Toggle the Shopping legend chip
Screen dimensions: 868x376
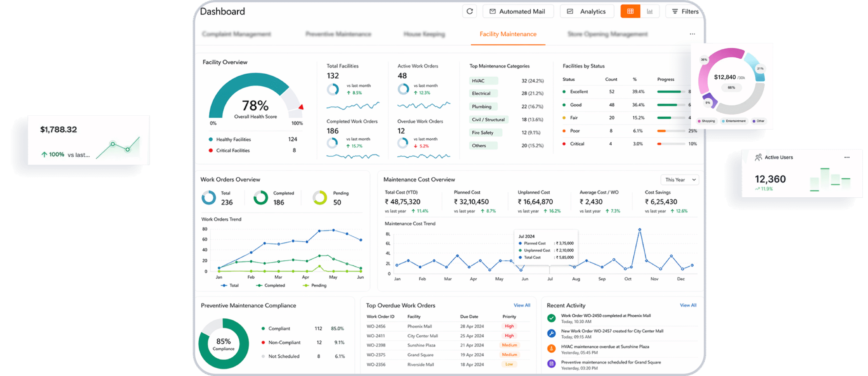click(707, 121)
